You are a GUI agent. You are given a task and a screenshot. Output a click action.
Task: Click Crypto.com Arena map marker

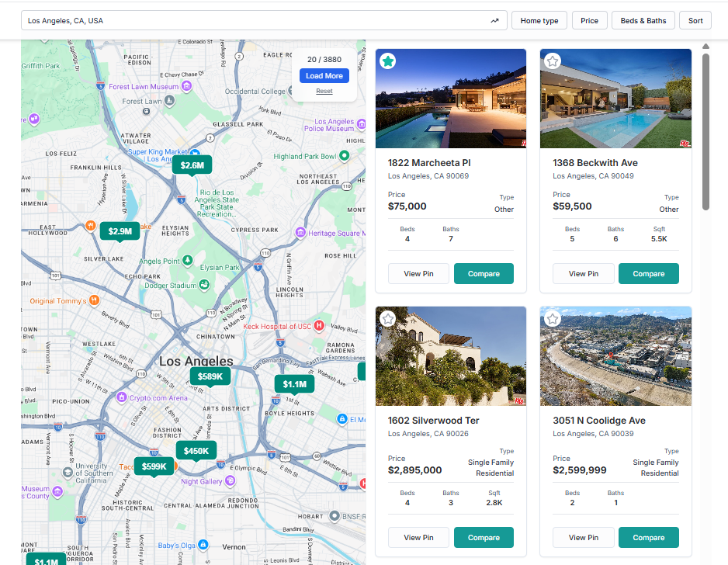click(x=122, y=397)
